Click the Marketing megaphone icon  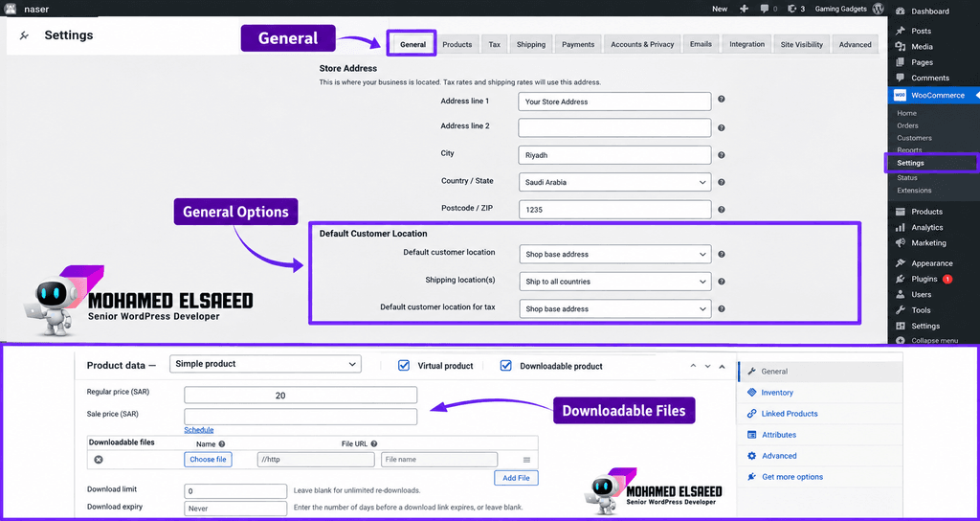click(x=900, y=242)
